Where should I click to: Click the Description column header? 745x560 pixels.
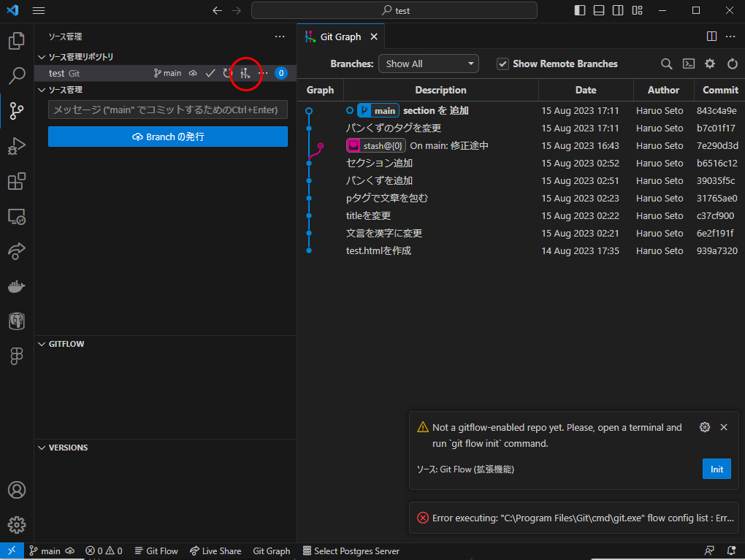[441, 90]
